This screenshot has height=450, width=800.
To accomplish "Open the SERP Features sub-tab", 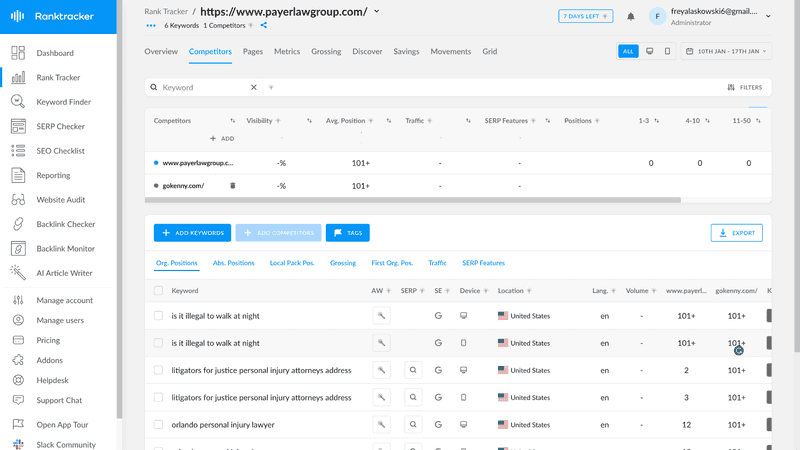I will (x=483, y=263).
